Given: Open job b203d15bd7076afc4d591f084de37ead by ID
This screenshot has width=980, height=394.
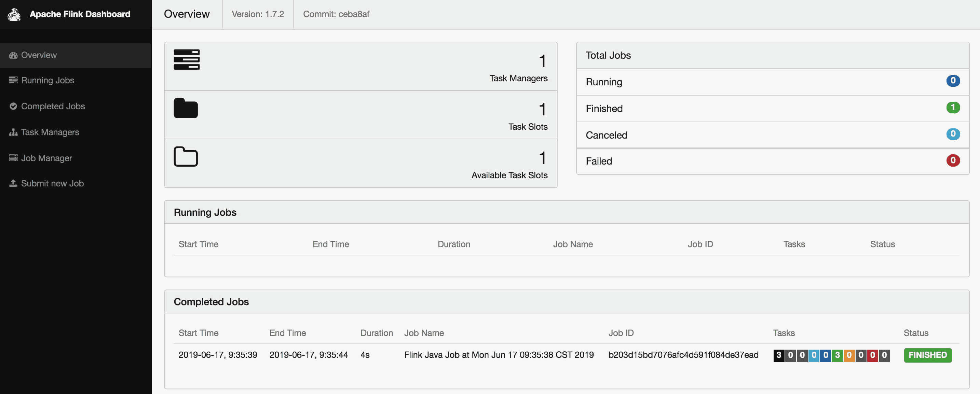Looking at the screenshot, I should 683,355.
